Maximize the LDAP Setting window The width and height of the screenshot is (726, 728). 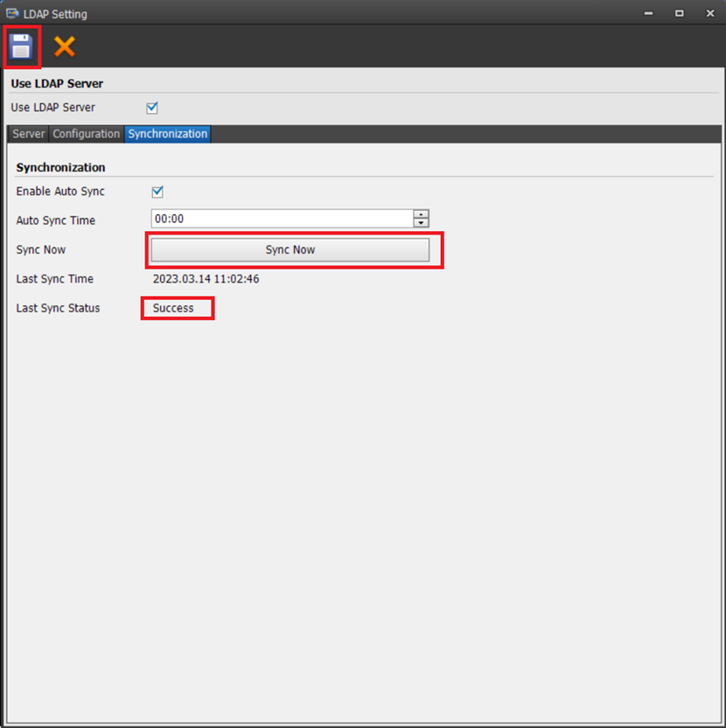679,14
